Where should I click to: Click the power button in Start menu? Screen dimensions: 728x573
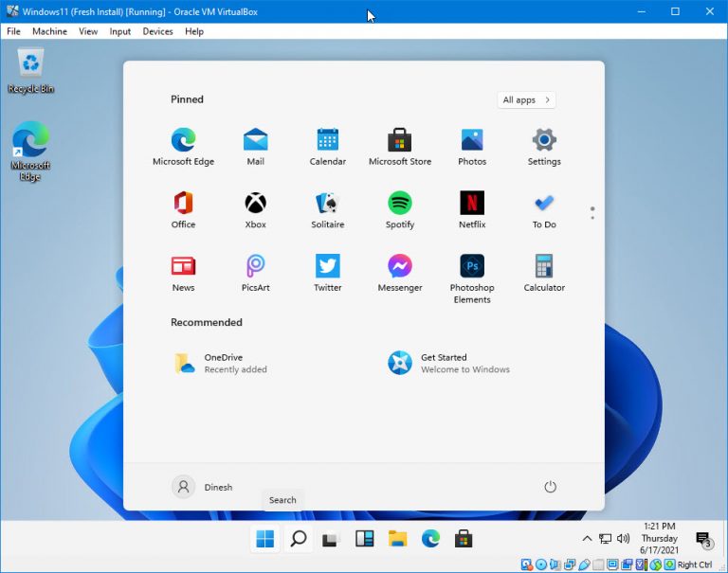point(550,487)
